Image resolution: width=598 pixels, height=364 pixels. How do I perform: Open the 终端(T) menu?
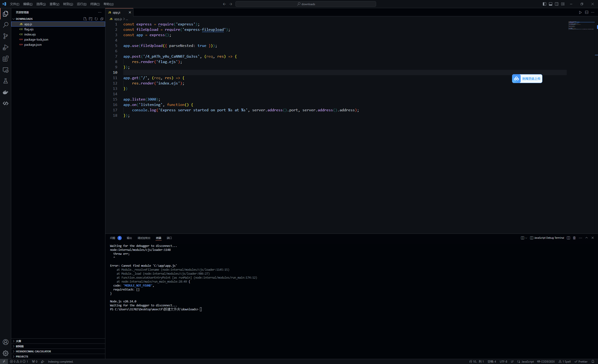click(x=95, y=4)
